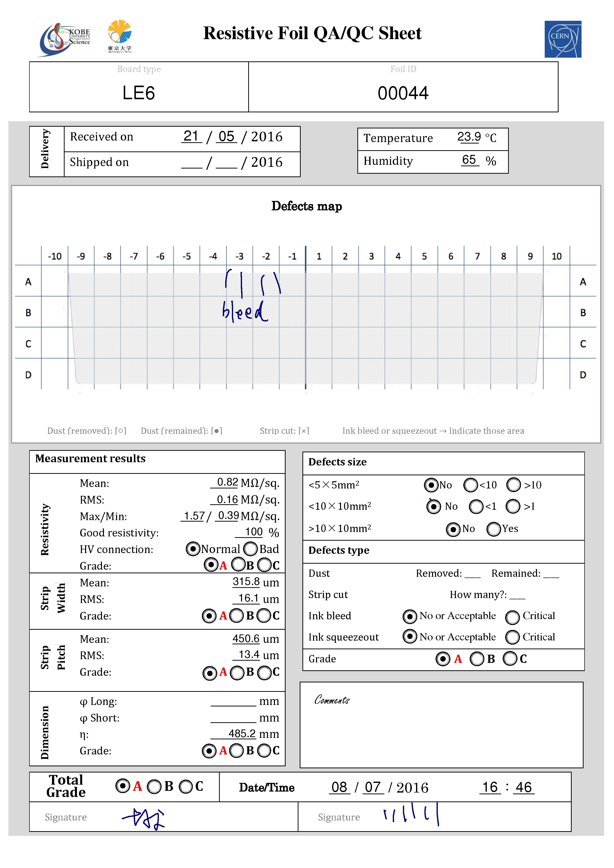The image size is (614, 868).
Task: Click the Dust (removed) legend text
Action: pos(87,431)
